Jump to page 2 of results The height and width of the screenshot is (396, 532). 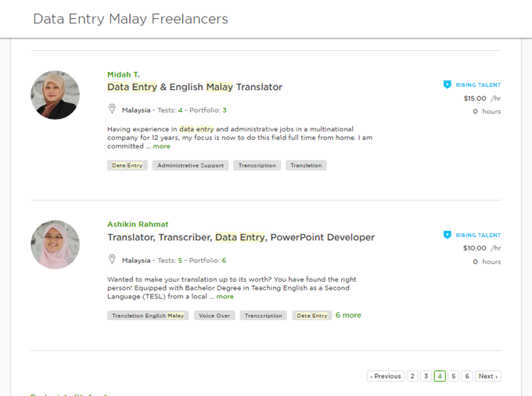[x=412, y=376]
